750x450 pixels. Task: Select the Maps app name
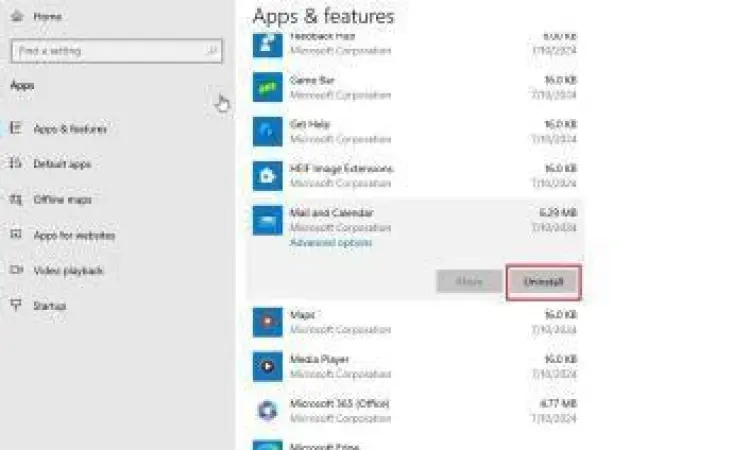(302, 315)
